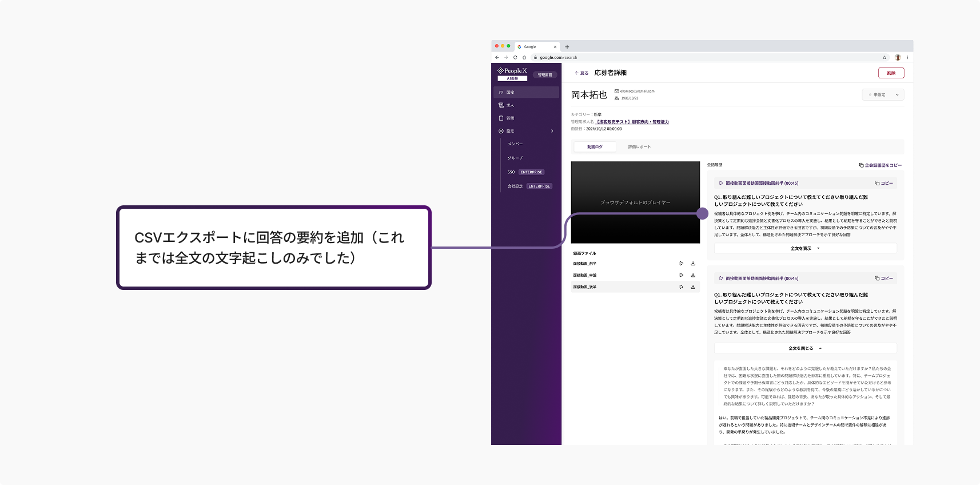Image resolution: width=980 pixels, height=485 pixels.
Task: Play the 面接動画_中盤 recording
Action: coord(681,275)
